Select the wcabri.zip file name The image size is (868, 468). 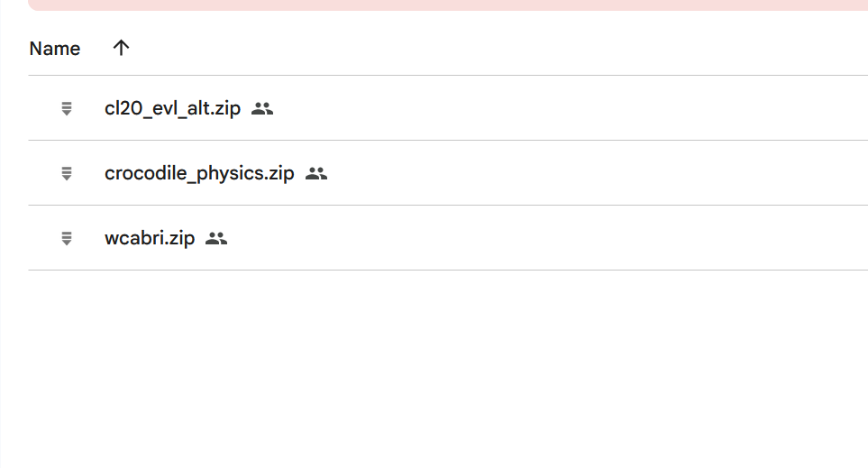click(150, 239)
